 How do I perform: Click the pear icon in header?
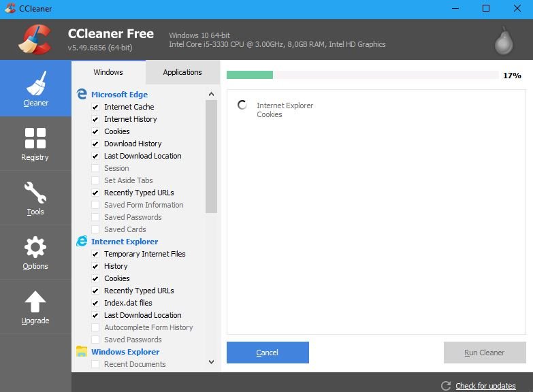(504, 40)
